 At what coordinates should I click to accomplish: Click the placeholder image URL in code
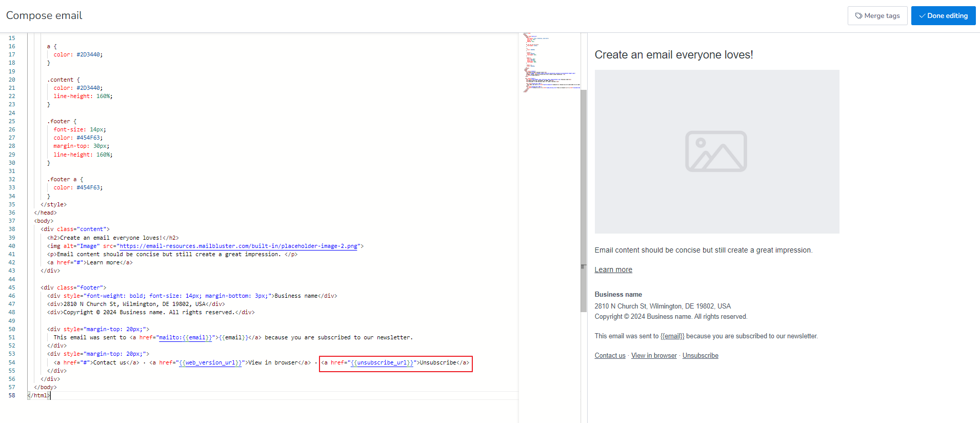click(238, 246)
